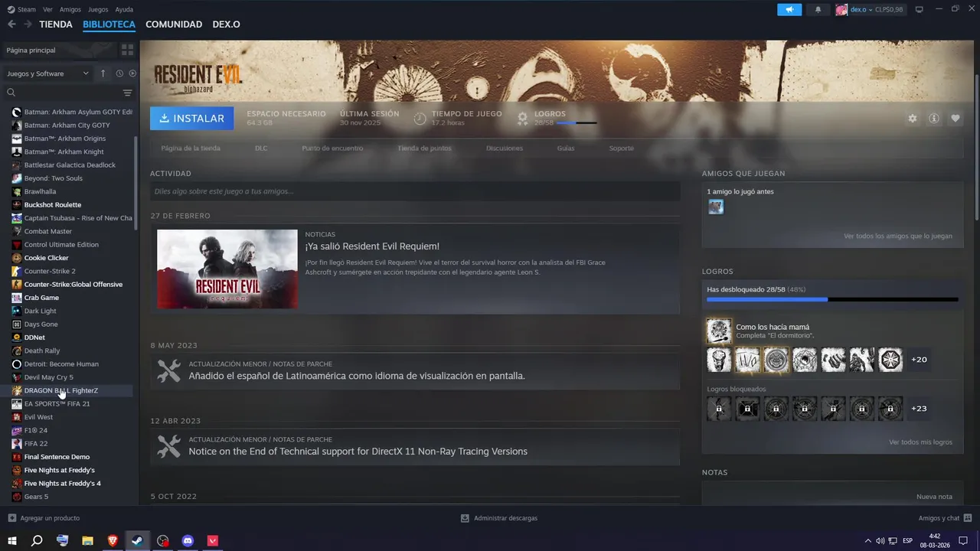Switch to Big Picture mode icon
980x551 pixels.
(x=920, y=9)
